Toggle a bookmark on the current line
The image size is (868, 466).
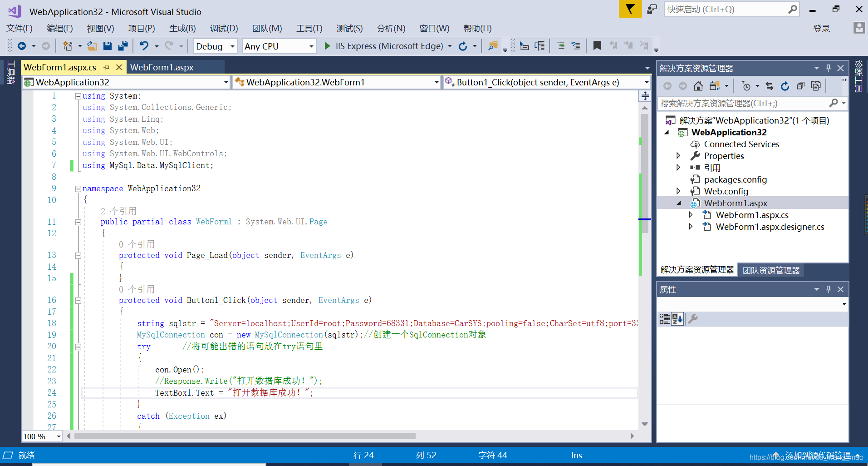[597, 45]
